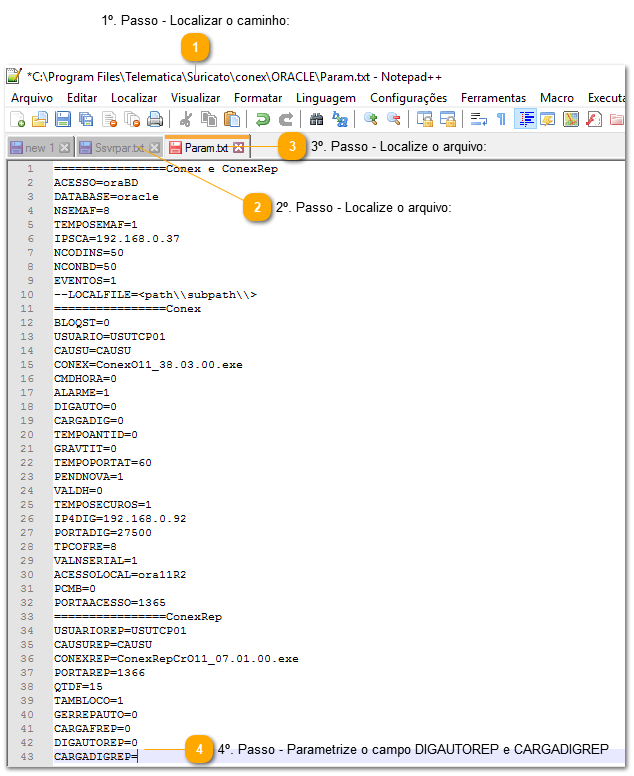Click line PORTAACESSO=1365
The width and height of the screenshot is (634, 776).
[x=110, y=603]
